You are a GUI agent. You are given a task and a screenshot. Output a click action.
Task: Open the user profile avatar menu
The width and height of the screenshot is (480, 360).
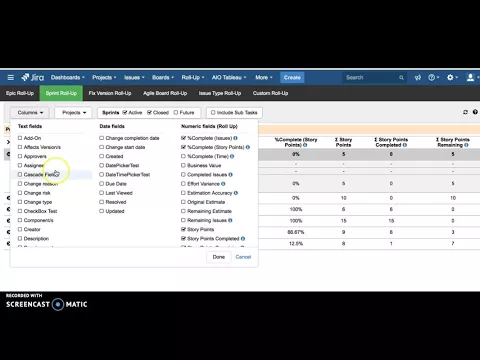point(472,78)
